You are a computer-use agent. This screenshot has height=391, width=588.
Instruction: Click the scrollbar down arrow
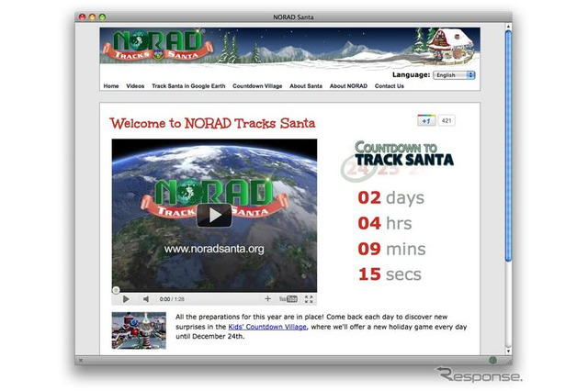(508, 352)
